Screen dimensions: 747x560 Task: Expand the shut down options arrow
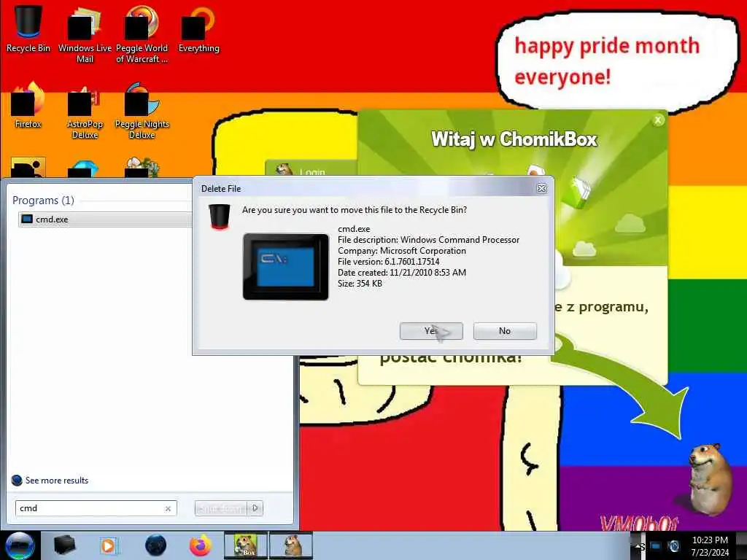click(x=256, y=508)
